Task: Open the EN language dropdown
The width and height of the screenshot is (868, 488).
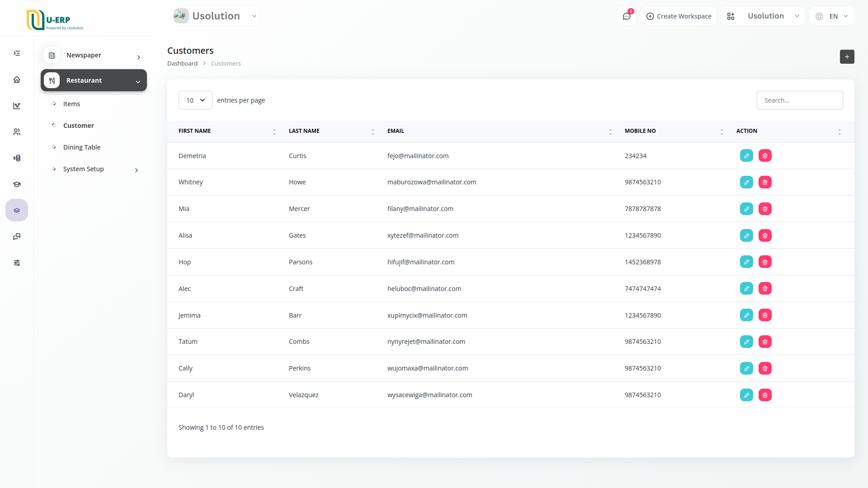Action: coord(832,16)
